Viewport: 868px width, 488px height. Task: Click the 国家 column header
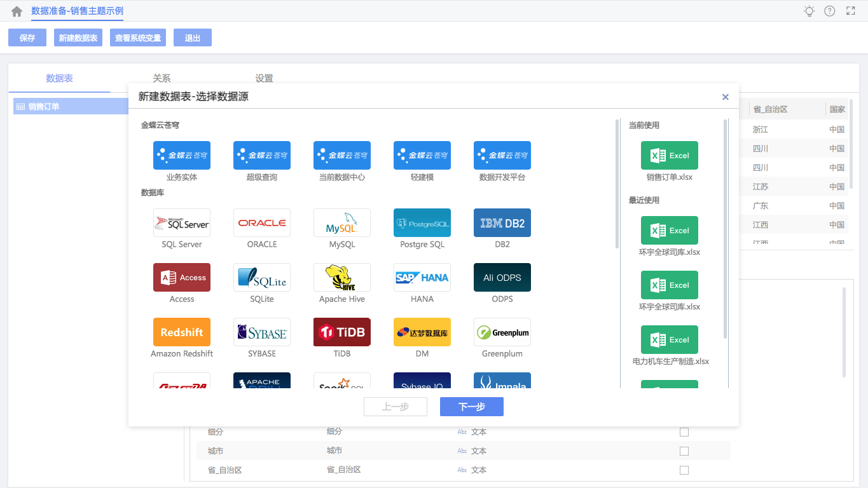837,109
